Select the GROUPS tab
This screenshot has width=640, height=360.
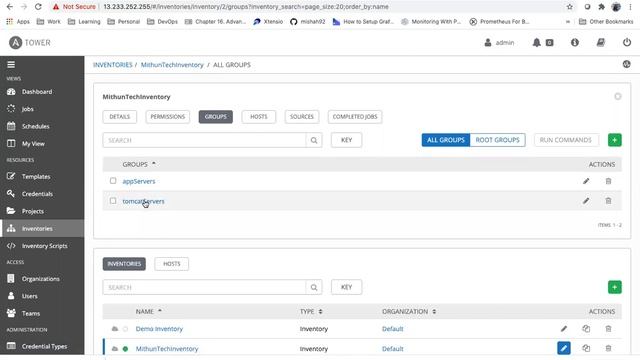(216, 117)
